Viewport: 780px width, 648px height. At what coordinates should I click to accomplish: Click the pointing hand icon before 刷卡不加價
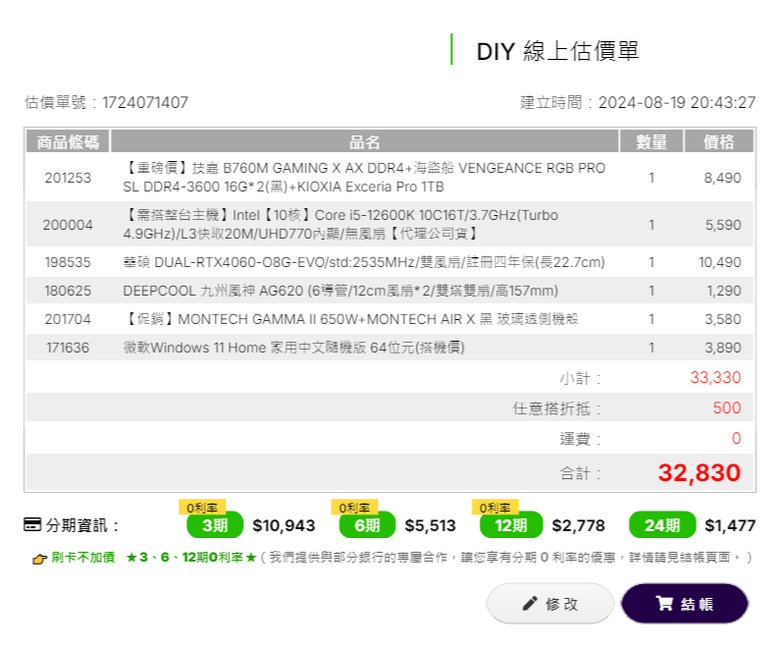[40, 559]
